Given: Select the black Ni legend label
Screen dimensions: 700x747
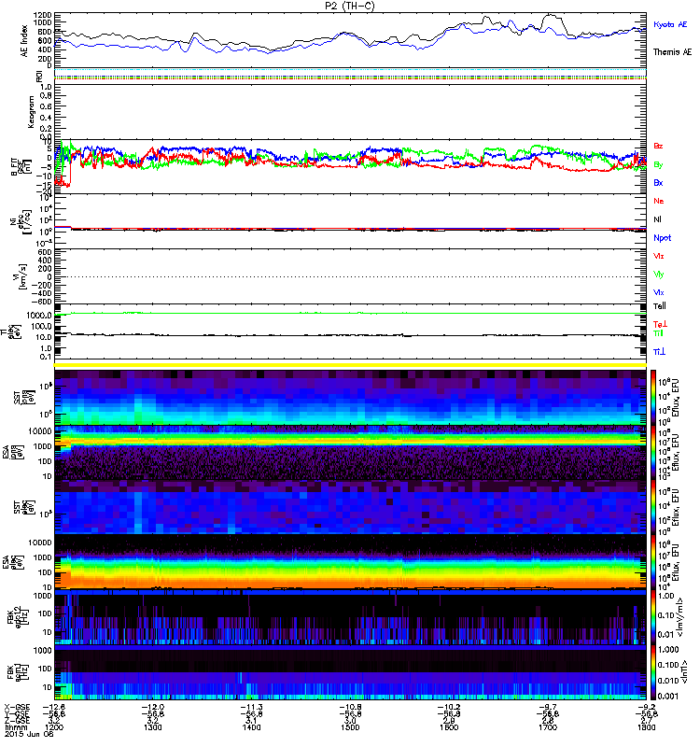Looking at the screenshot, I should pyautogui.click(x=657, y=219).
